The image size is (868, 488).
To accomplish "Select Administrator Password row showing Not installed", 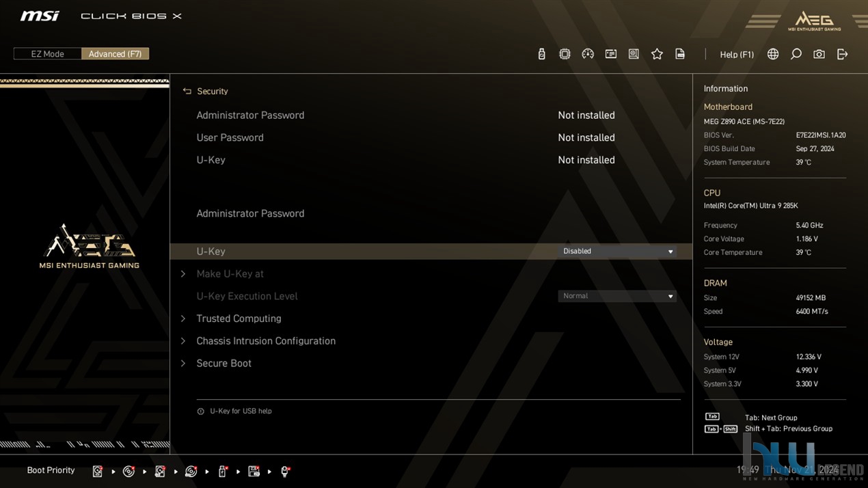I will point(431,116).
